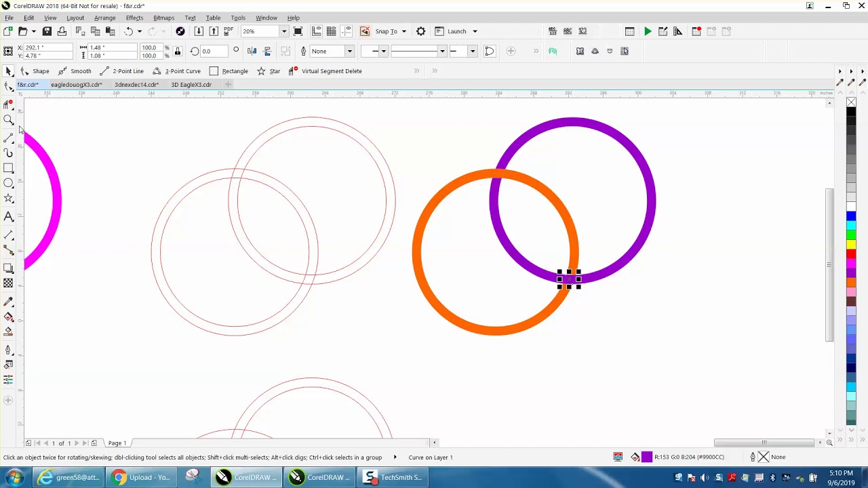Switch to 3dnexdec14.cdr tab
This screenshot has height=488, width=868.
point(136,85)
